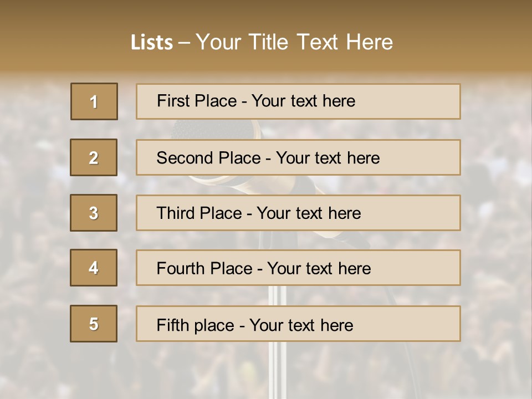This screenshot has width=532, height=399.
Task: Select the number 3 box
Action: 94,213
